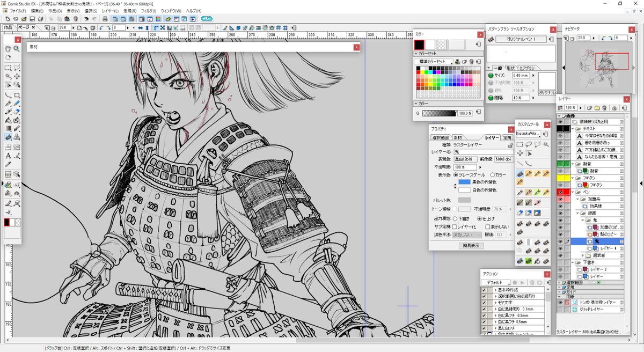Click the Undo icon in top toolbar

(x=87, y=19)
